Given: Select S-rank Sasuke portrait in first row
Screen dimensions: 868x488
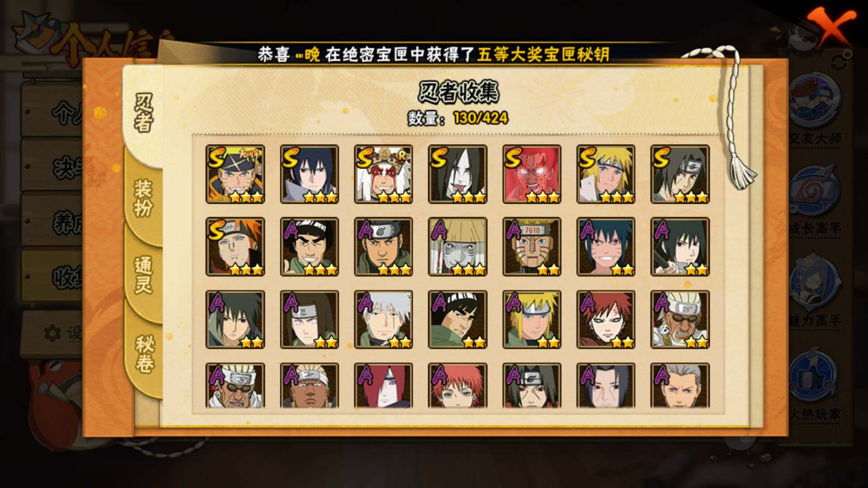Looking at the screenshot, I should coord(309,174).
